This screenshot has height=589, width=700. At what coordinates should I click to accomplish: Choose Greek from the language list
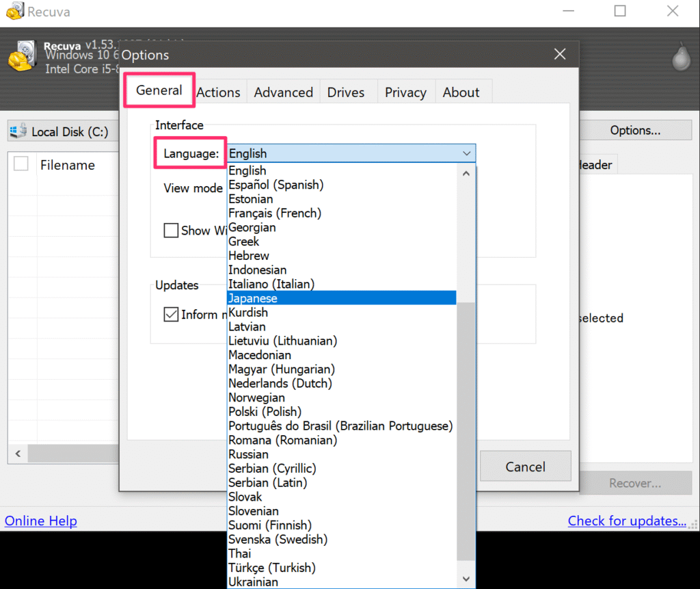click(x=342, y=241)
